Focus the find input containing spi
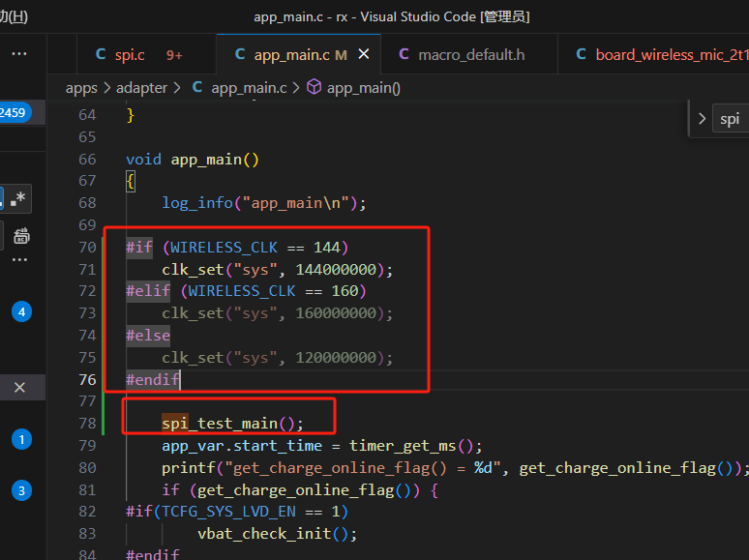The height and width of the screenshot is (560, 749). (x=731, y=118)
